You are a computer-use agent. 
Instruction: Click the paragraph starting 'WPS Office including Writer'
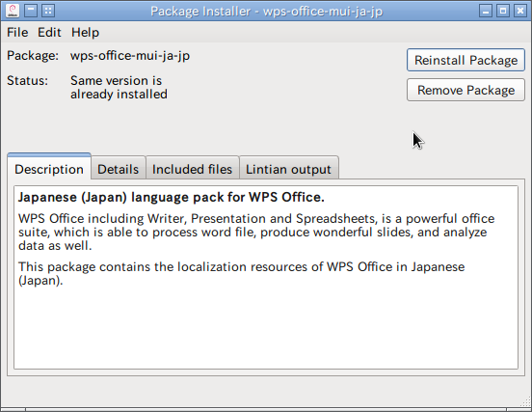[256, 232]
